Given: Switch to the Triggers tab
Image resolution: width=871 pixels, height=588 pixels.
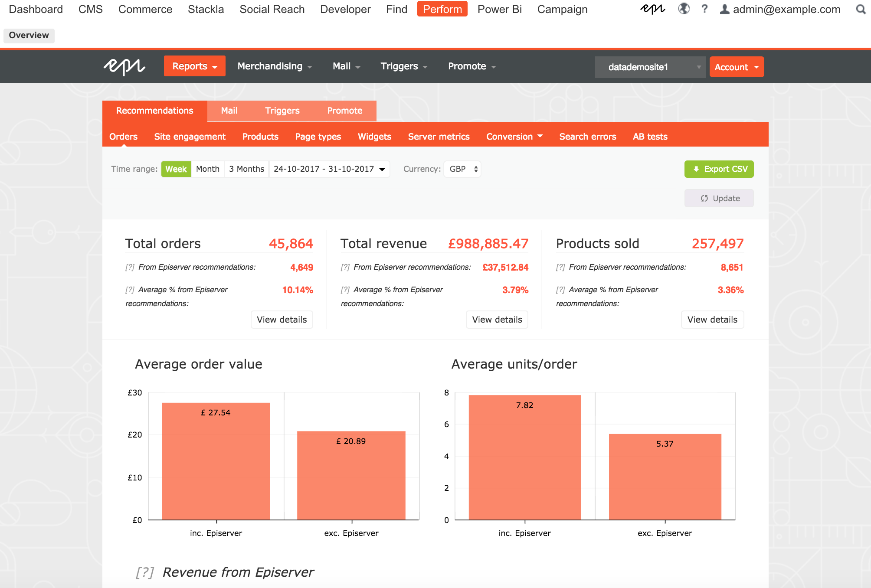Looking at the screenshot, I should click(282, 111).
